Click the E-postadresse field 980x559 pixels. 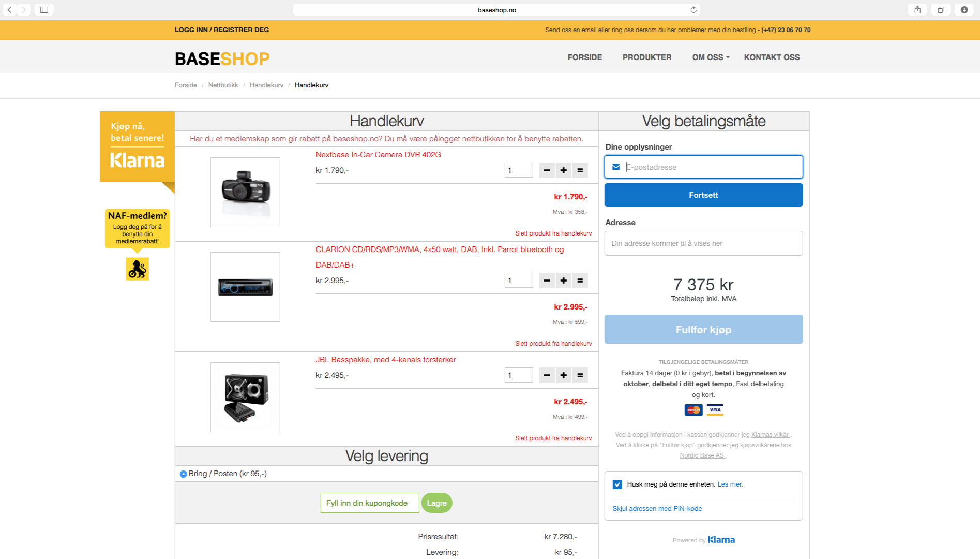[703, 167]
